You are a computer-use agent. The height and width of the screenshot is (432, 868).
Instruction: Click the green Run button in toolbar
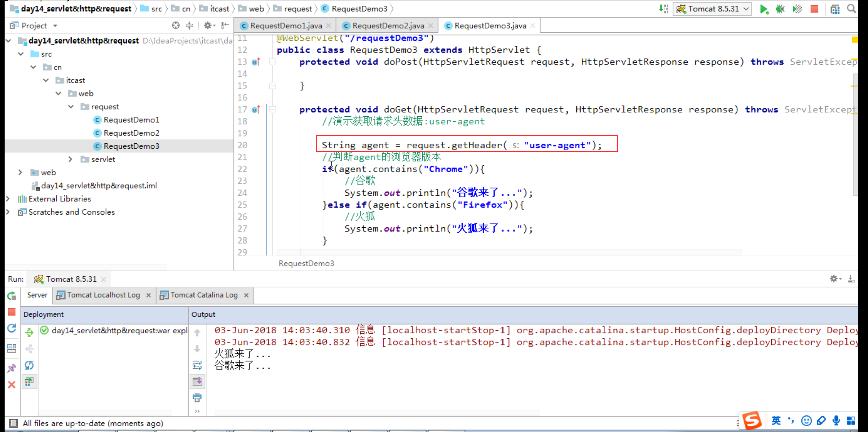pyautogui.click(x=763, y=9)
